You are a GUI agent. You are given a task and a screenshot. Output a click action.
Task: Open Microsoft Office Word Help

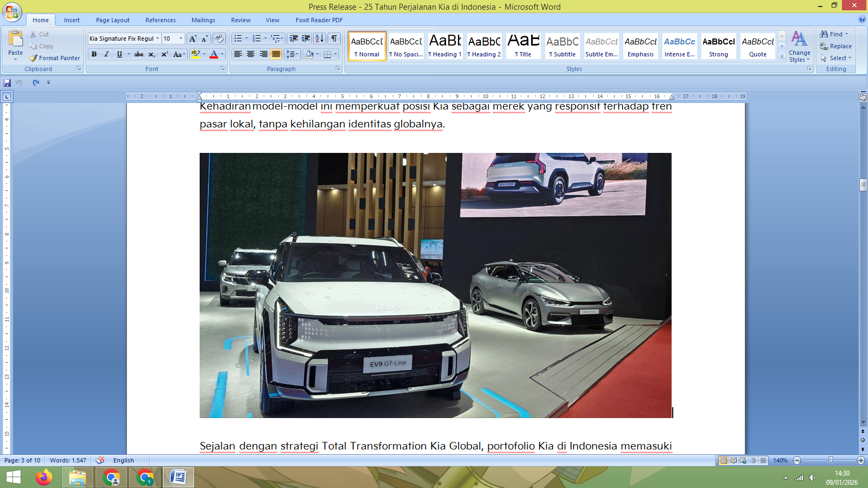pyautogui.click(x=862, y=20)
